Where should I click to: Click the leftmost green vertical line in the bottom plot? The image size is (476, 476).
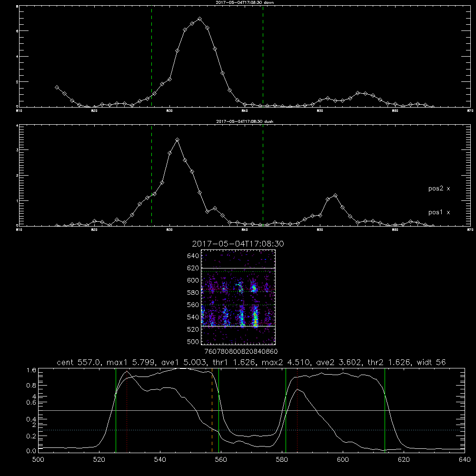pos(116,410)
